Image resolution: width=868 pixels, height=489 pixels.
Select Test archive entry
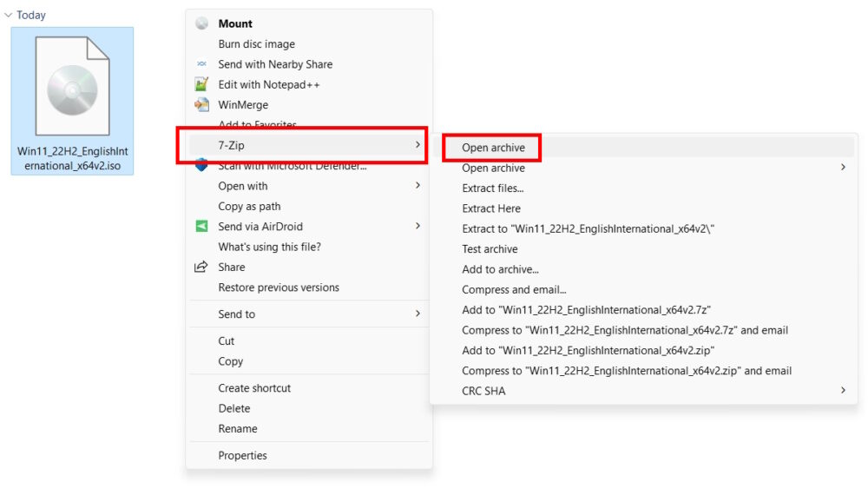[x=490, y=249]
